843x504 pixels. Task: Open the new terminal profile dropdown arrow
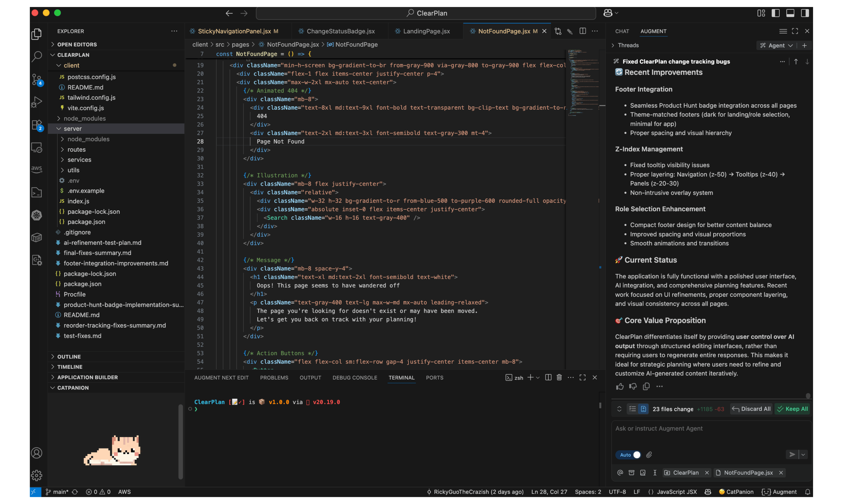click(538, 377)
